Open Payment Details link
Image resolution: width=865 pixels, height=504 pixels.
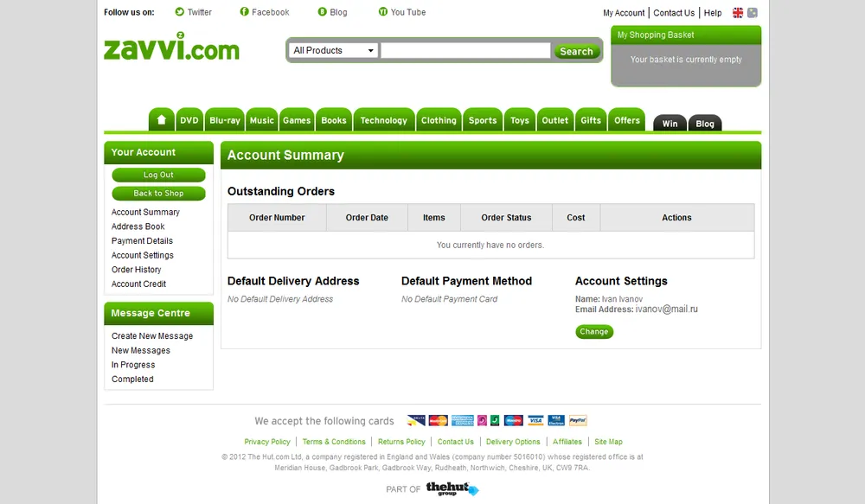pyautogui.click(x=143, y=241)
